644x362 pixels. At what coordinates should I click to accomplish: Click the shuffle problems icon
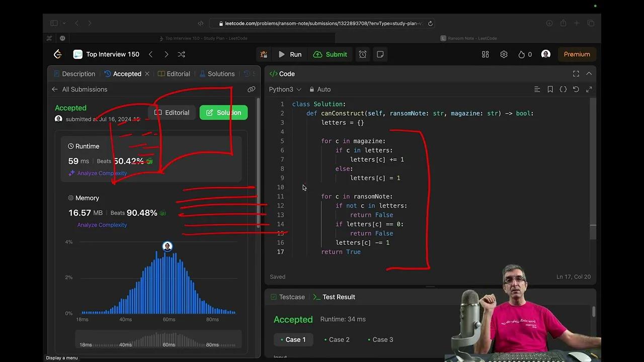pyautogui.click(x=182, y=54)
